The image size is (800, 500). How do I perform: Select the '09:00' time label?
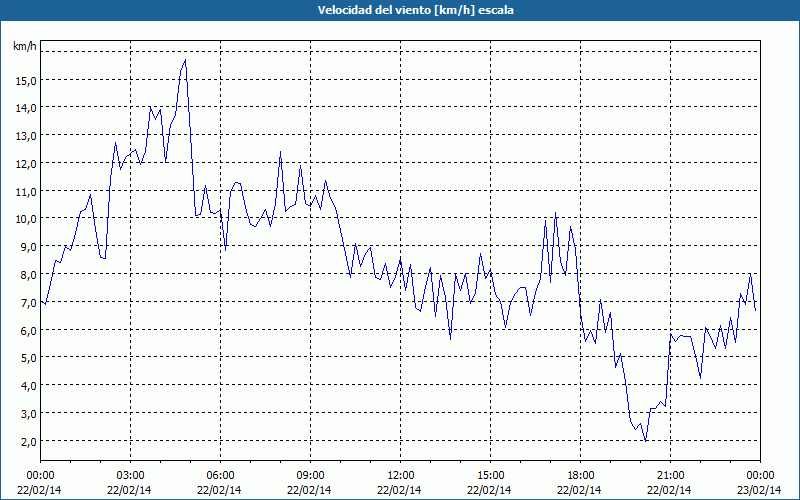click(x=310, y=476)
